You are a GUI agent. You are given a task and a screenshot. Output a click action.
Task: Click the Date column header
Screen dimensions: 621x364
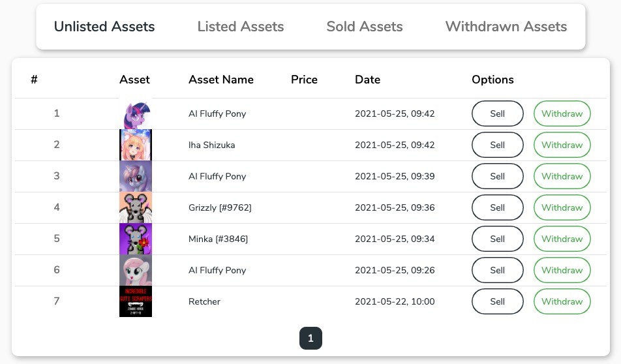(x=367, y=80)
